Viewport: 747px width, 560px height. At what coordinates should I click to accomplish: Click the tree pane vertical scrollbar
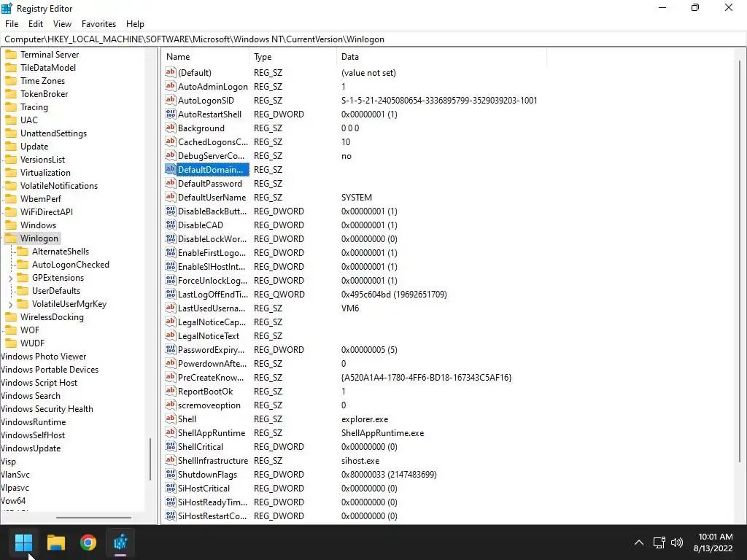(150, 459)
